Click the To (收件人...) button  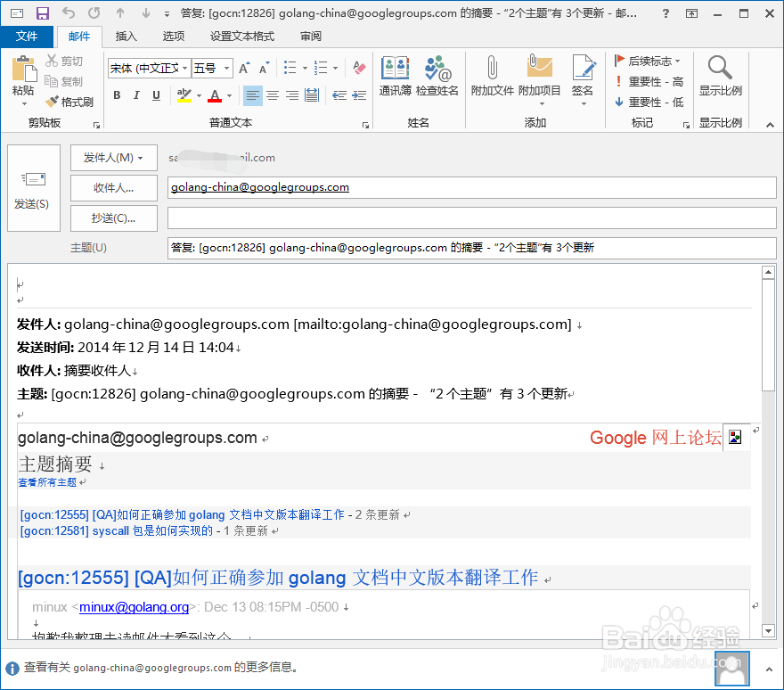click(113, 187)
